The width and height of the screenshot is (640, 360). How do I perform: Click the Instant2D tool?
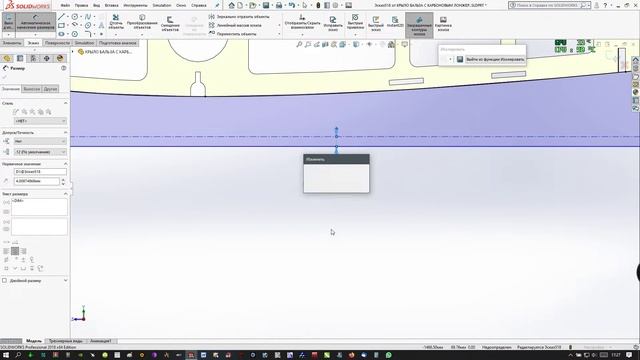coord(395,22)
